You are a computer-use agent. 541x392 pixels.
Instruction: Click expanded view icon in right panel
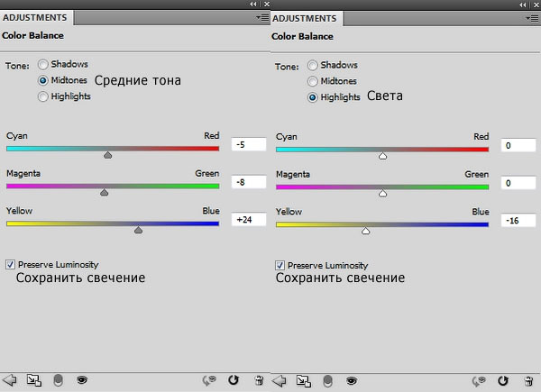[x=304, y=381]
